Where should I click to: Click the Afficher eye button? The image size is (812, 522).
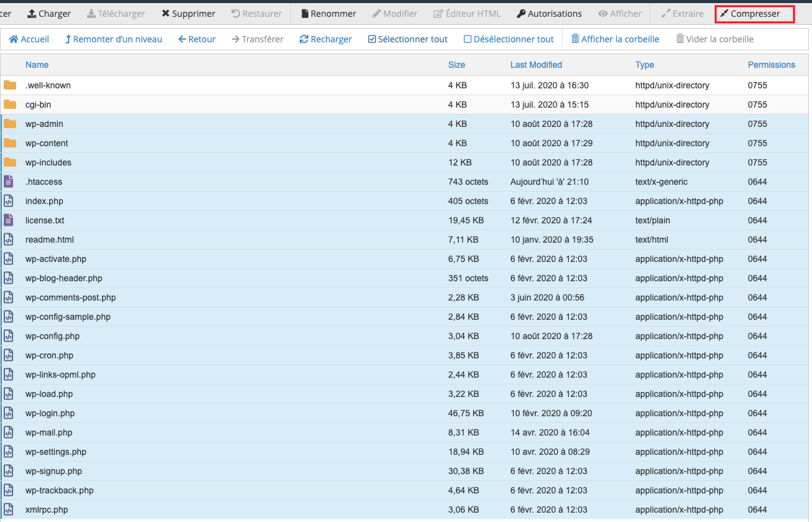(x=620, y=14)
